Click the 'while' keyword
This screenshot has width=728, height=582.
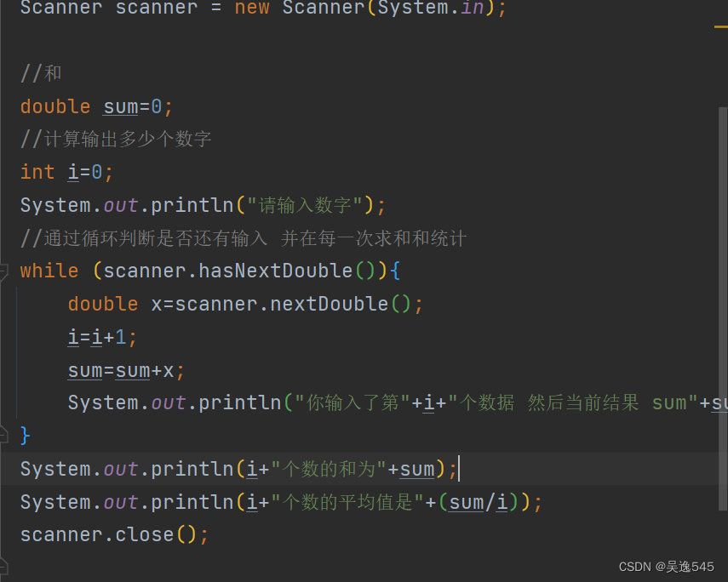(49, 271)
